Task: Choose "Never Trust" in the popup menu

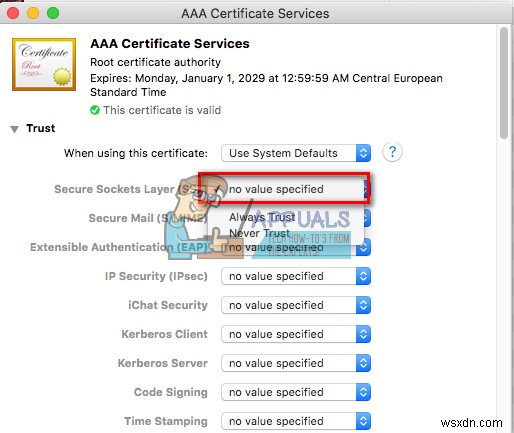Action: point(260,233)
